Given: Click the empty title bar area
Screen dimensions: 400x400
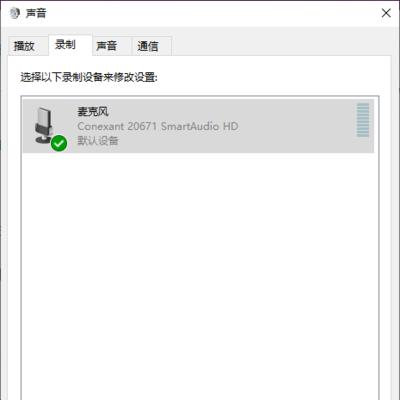Looking at the screenshot, I should (x=213, y=13).
